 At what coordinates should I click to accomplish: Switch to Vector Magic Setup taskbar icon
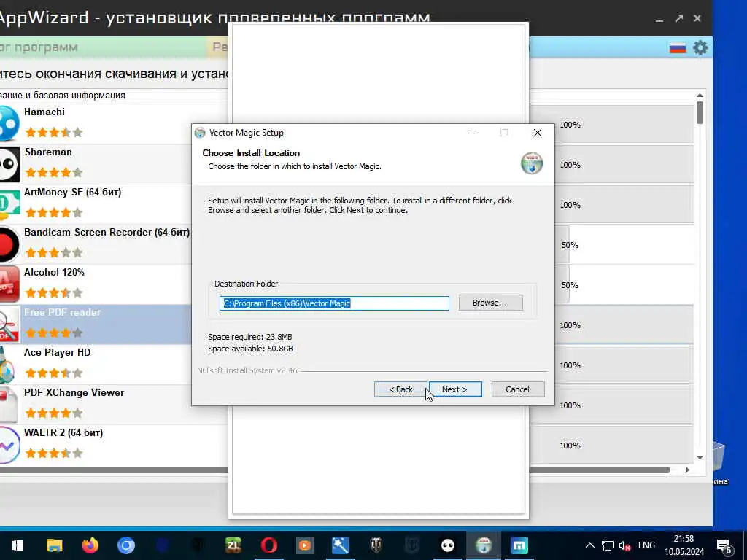click(484, 545)
